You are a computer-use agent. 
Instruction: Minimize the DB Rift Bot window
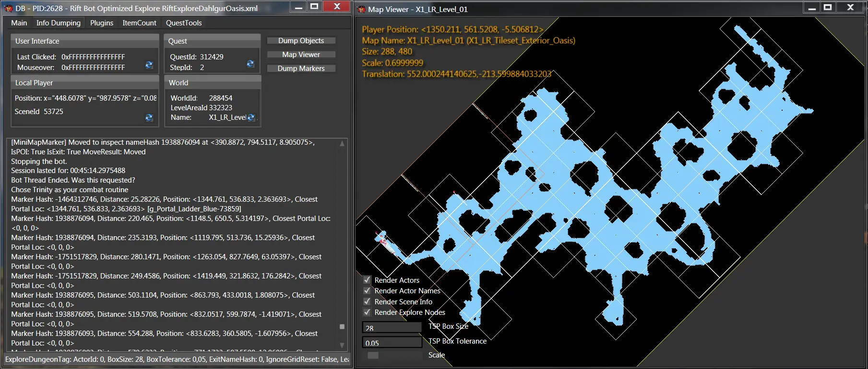298,7
